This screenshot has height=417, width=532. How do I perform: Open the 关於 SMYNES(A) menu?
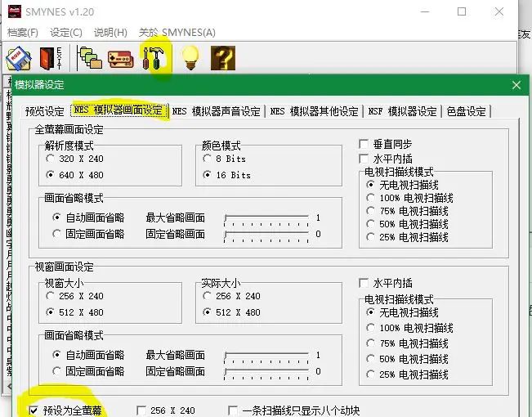click(x=177, y=33)
